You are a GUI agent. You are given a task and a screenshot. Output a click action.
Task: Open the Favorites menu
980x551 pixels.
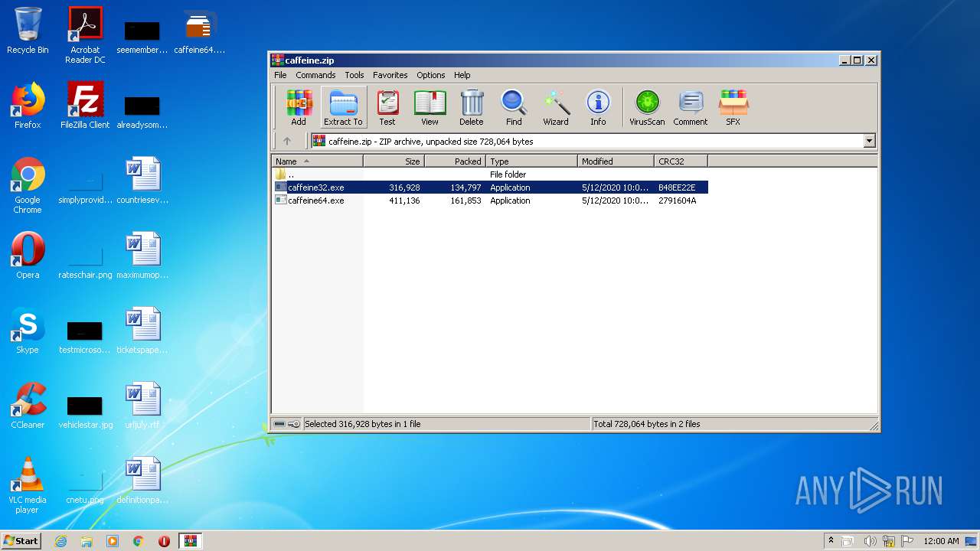390,75
